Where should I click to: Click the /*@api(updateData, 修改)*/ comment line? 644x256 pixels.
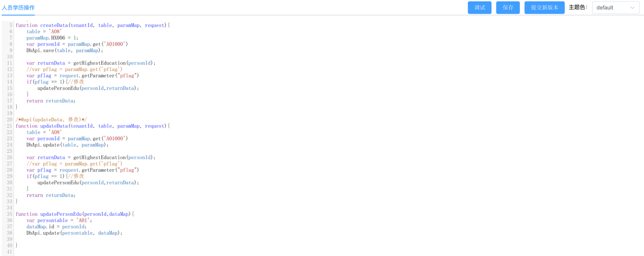pyautogui.click(x=51, y=120)
